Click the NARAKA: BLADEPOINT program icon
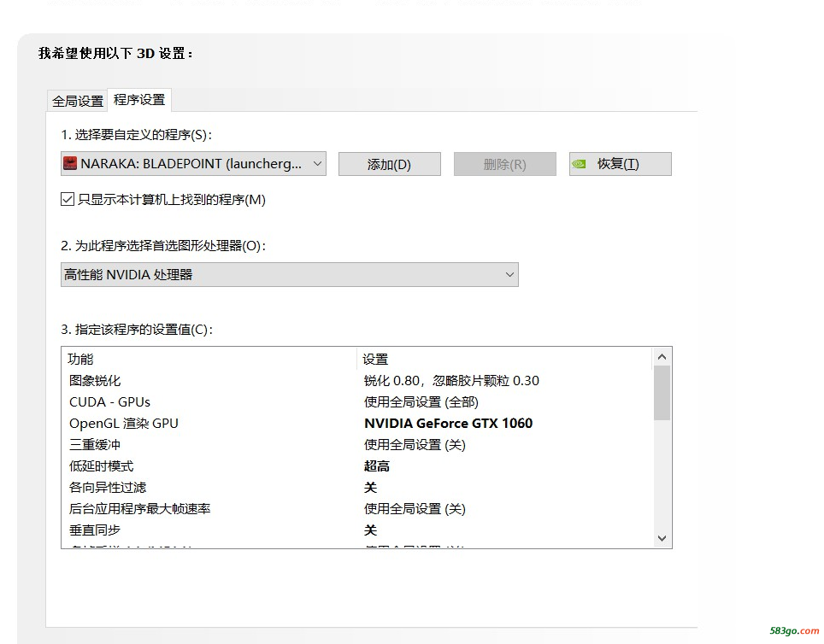The width and height of the screenshot is (824, 644). point(70,164)
